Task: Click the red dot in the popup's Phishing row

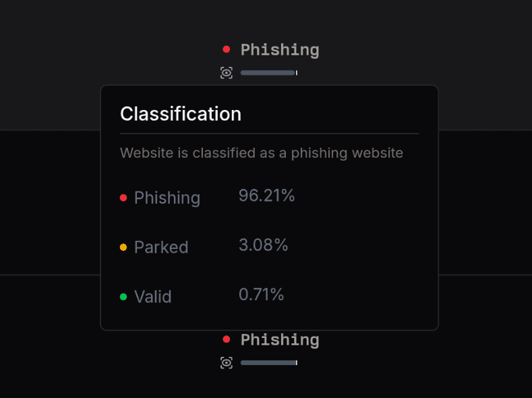Action: (123, 198)
